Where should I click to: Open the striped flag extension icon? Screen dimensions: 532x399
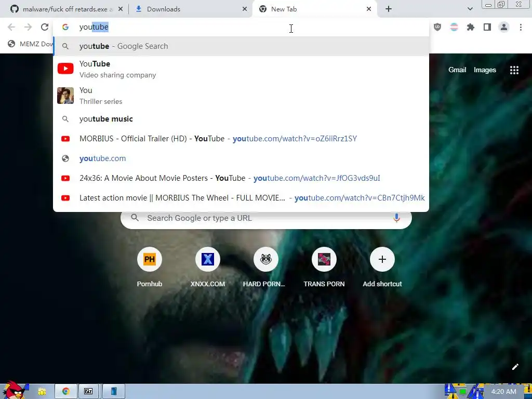point(454,27)
